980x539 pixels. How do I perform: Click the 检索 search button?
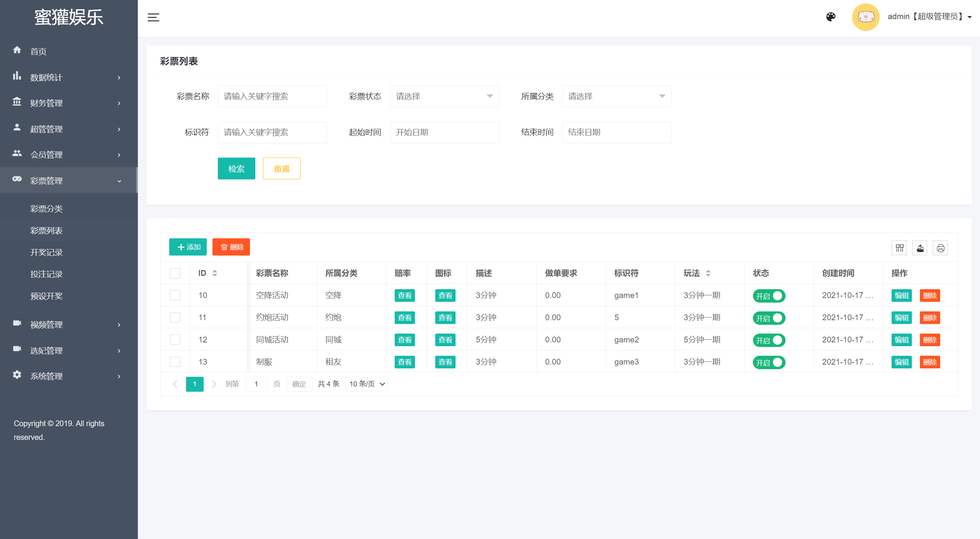tap(236, 169)
